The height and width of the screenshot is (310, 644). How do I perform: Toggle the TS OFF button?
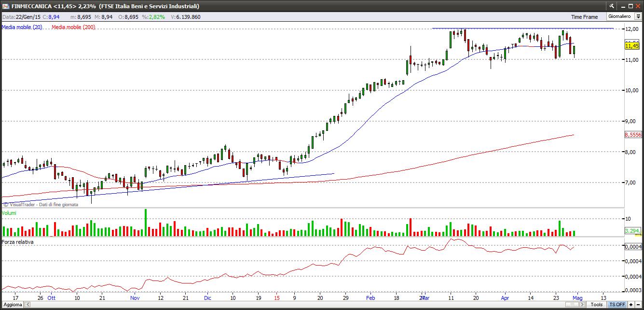617,305
